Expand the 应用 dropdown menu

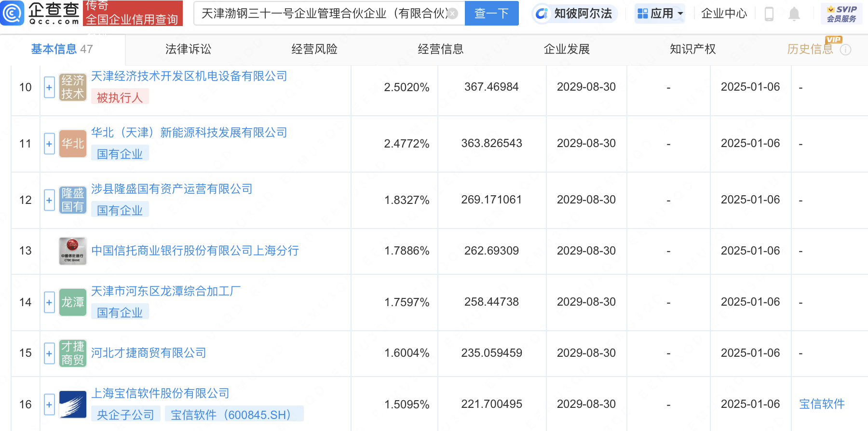(x=660, y=13)
